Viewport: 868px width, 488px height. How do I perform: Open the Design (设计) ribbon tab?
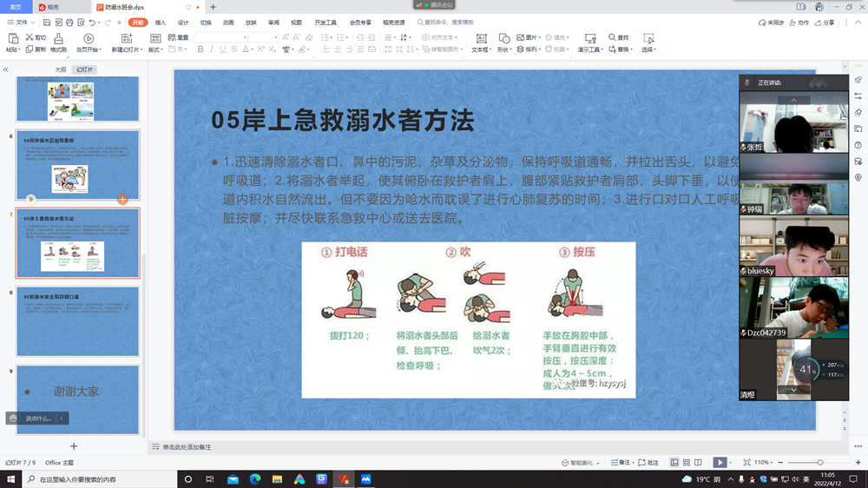point(183,23)
